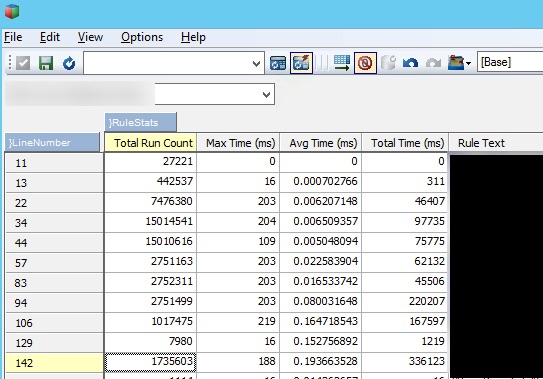Select the Total Time (ms) column header
The width and height of the screenshot is (543, 379).
tap(405, 143)
